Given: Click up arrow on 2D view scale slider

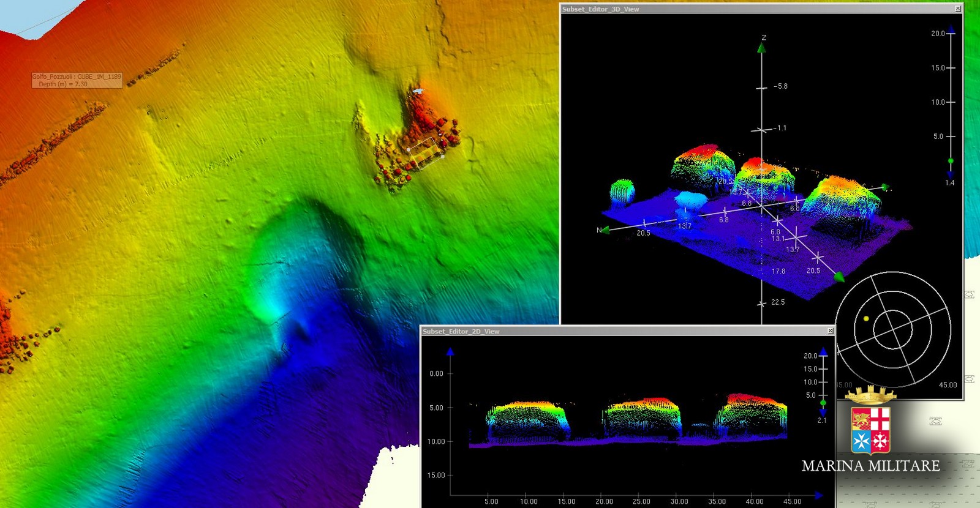Looking at the screenshot, I should [823, 351].
